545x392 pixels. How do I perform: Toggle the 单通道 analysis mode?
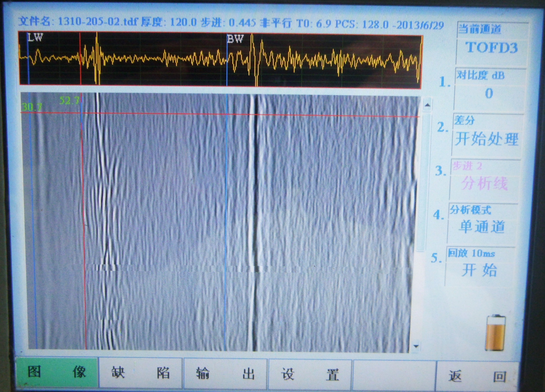[x=482, y=227]
